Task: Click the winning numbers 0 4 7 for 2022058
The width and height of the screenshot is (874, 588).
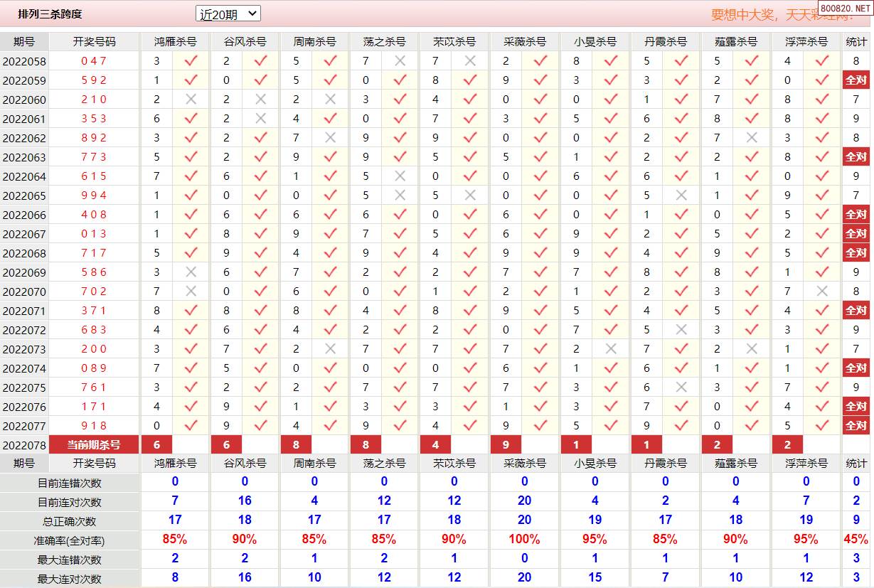Action: (93, 61)
